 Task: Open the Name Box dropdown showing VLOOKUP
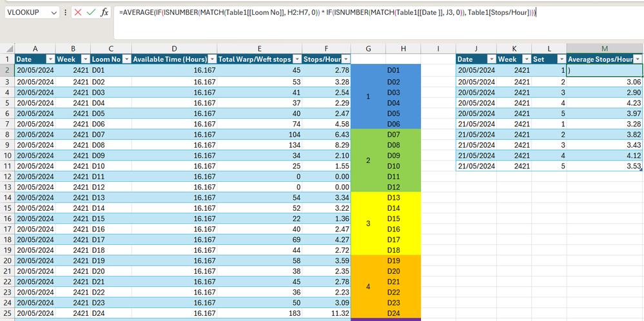(x=54, y=13)
